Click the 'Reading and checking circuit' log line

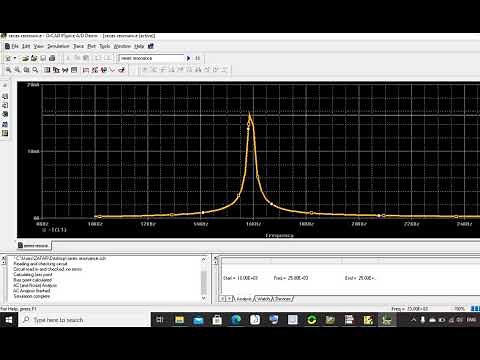40,264
